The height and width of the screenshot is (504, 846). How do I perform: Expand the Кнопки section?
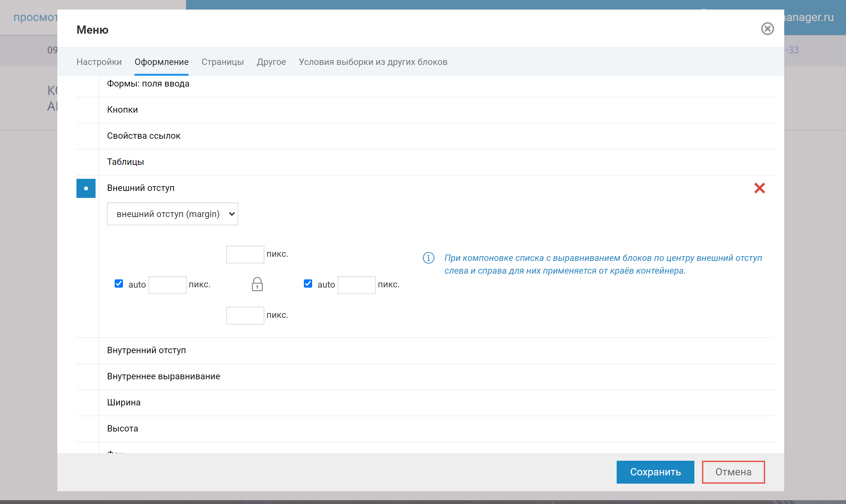[x=122, y=110]
